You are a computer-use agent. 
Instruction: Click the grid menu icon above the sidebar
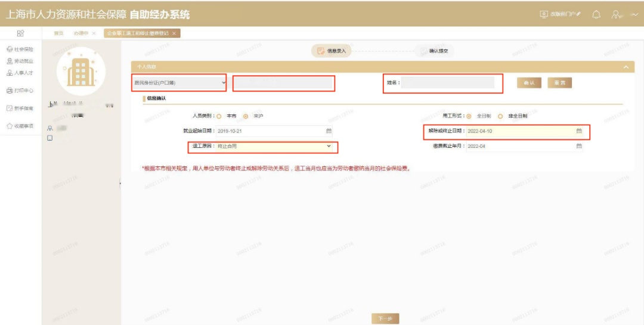pyautogui.click(x=20, y=33)
